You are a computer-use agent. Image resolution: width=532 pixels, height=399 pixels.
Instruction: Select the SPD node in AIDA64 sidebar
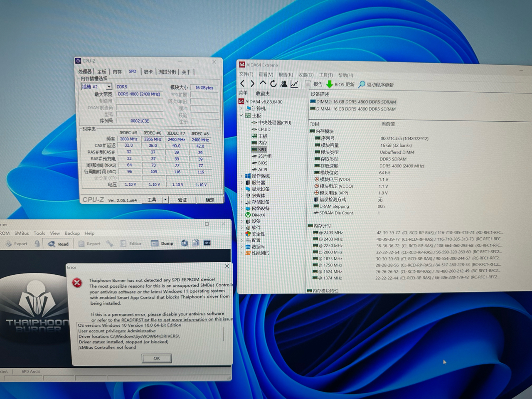(x=263, y=149)
